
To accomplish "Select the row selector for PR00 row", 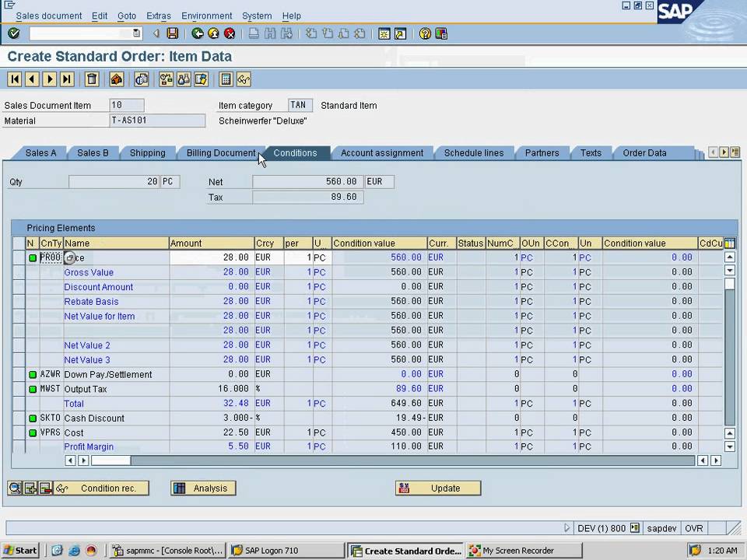I will (19, 257).
